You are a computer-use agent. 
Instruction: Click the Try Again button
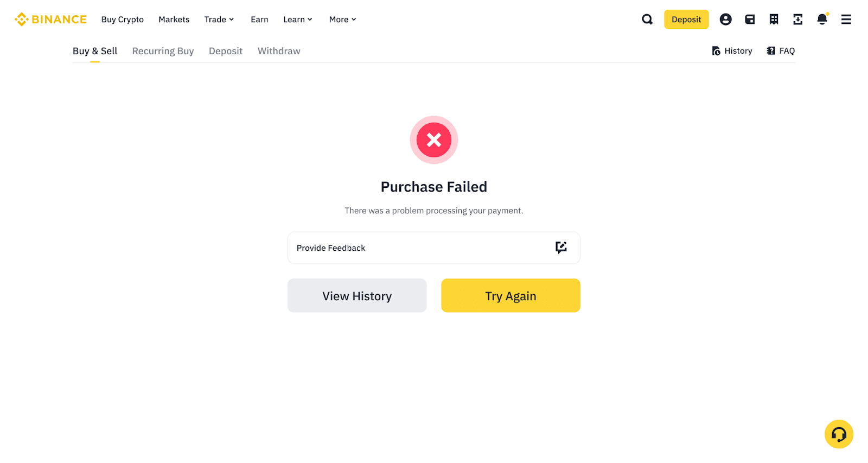(510, 296)
